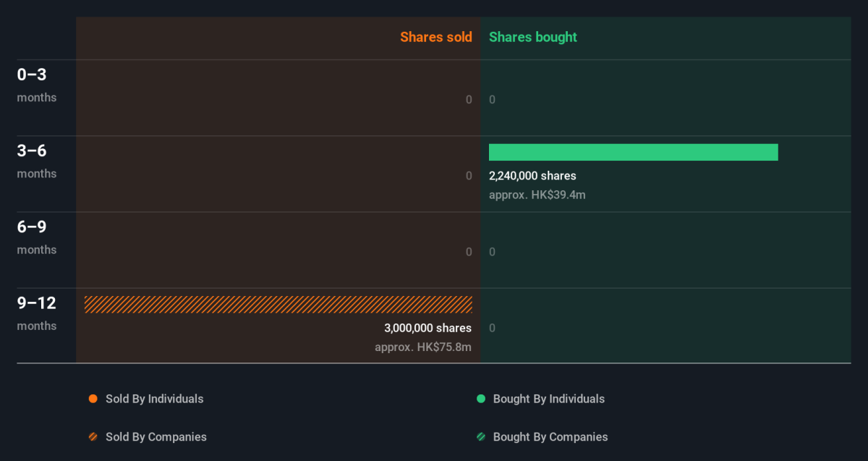This screenshot has width=868, height=461.
Task: Click the orange Sold By Individuals legend dot
Action: pos(93,399)
